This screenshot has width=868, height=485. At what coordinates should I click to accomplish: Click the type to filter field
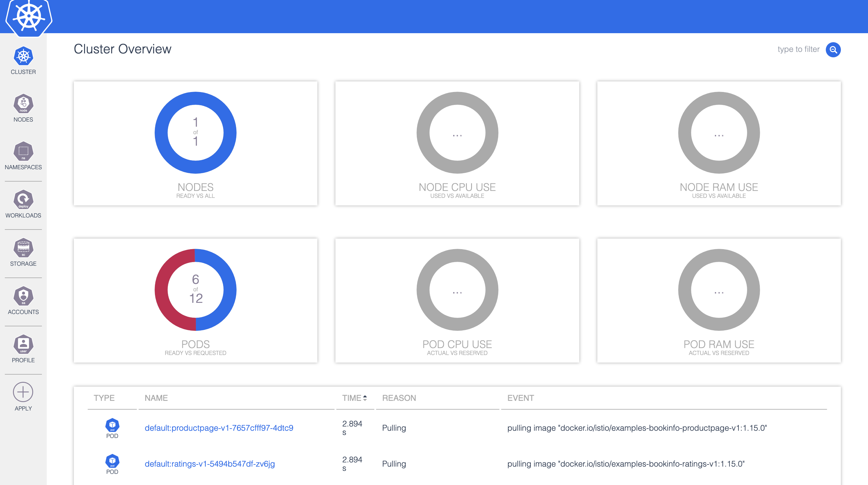[799, 49]
